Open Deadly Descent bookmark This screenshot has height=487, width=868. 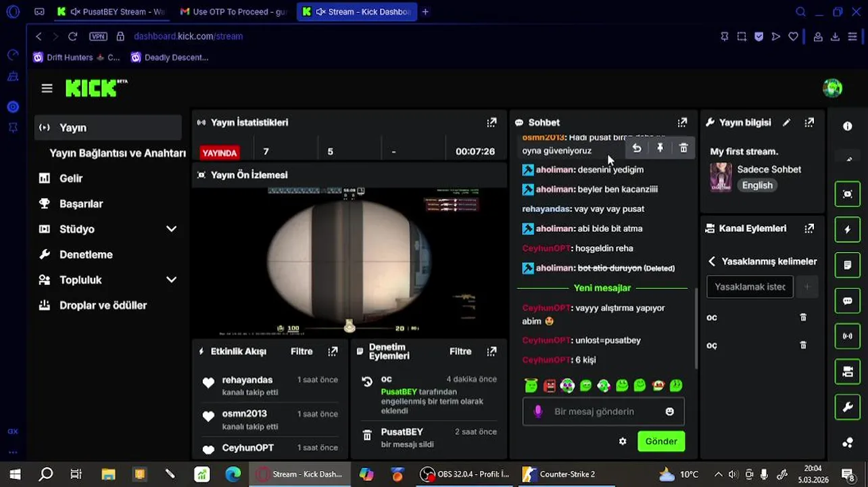(170, 57)
